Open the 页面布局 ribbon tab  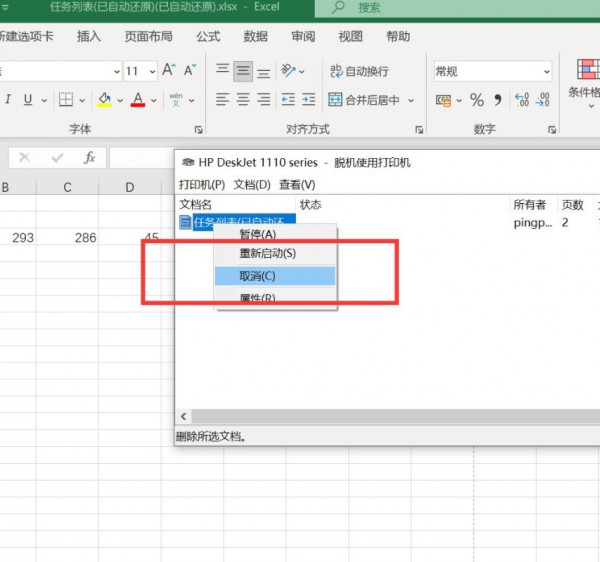pos(148,36)
